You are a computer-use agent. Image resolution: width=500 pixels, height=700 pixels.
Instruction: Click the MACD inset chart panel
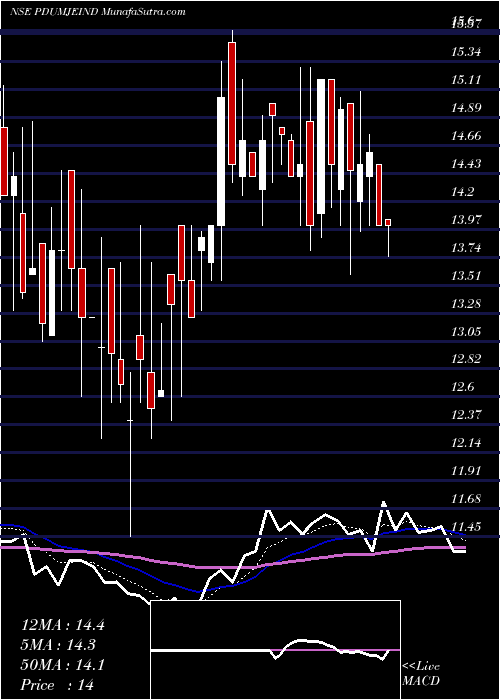pos(275,650)
